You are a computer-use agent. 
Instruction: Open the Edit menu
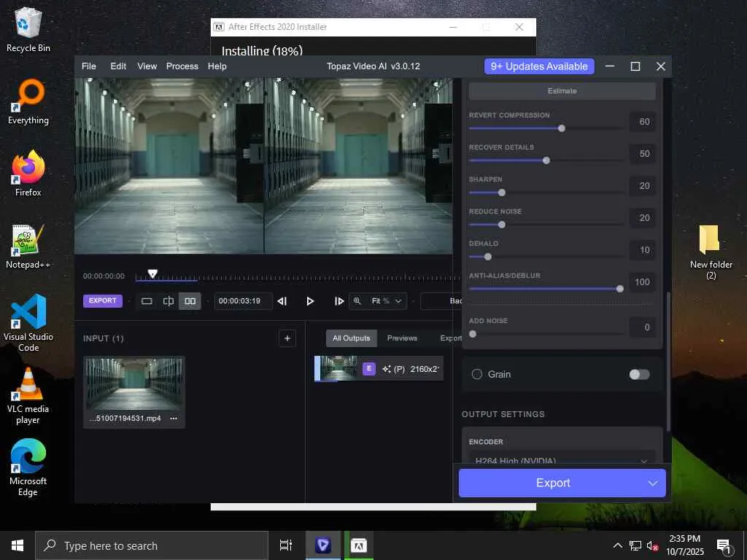pyautogui.click(x=118, y=66)
